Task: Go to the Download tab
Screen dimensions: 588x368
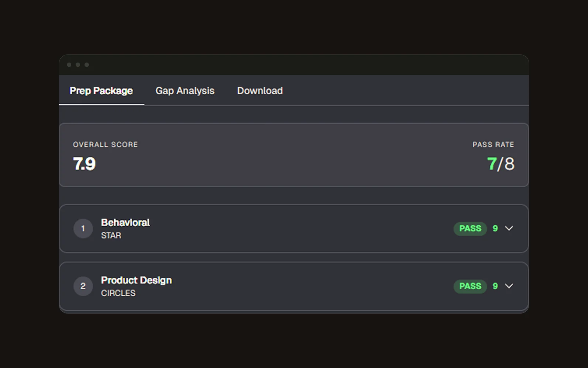Action: [260, 91]
